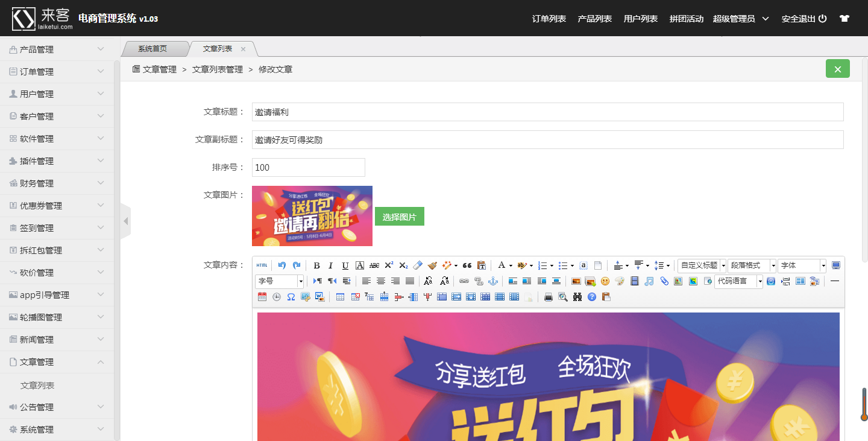868x441 pixels.
Task: Click the 安全退出 logout link
Action: coord(804,19)
